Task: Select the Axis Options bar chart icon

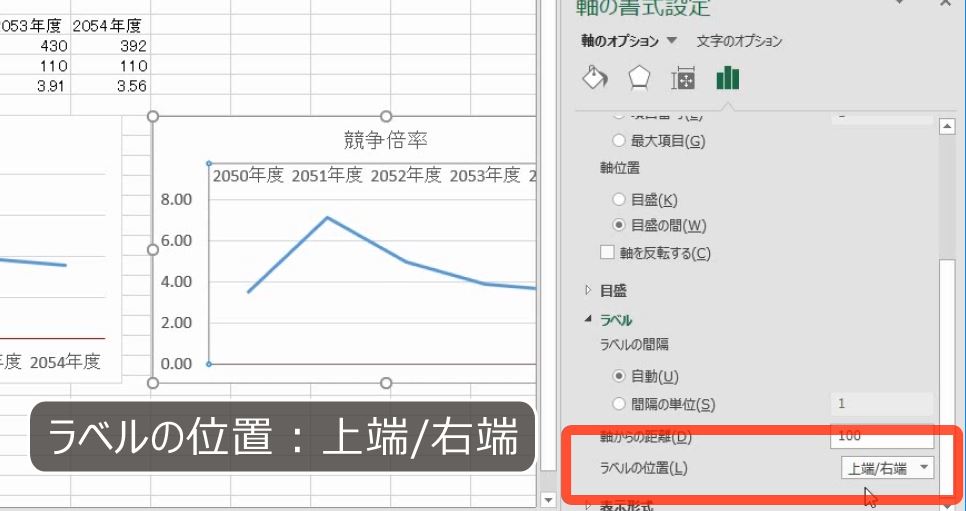Action: 728,78
